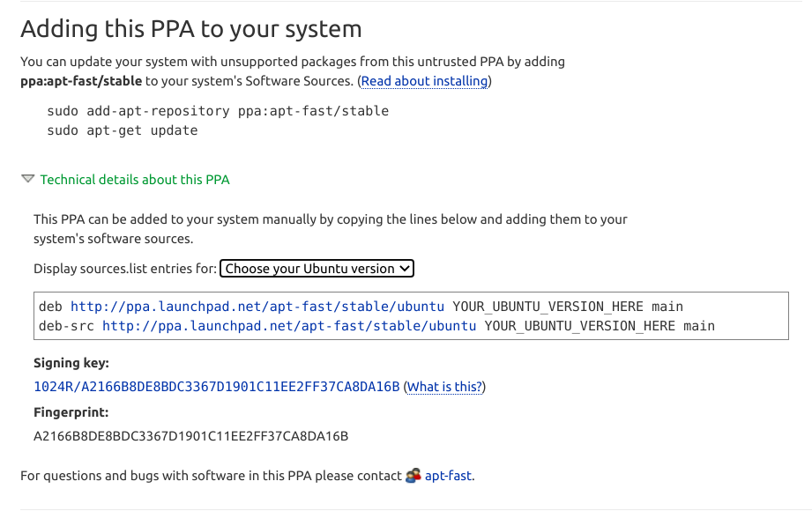The image size is (812, 511).
Task: Open the Read about installing link
Action: pyautogui.click(x=424, y=81)
